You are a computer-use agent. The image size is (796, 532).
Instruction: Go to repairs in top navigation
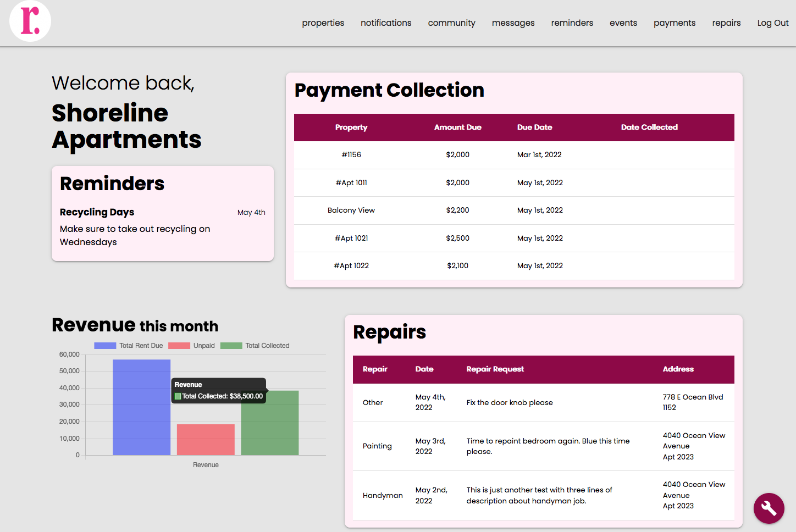726,23
